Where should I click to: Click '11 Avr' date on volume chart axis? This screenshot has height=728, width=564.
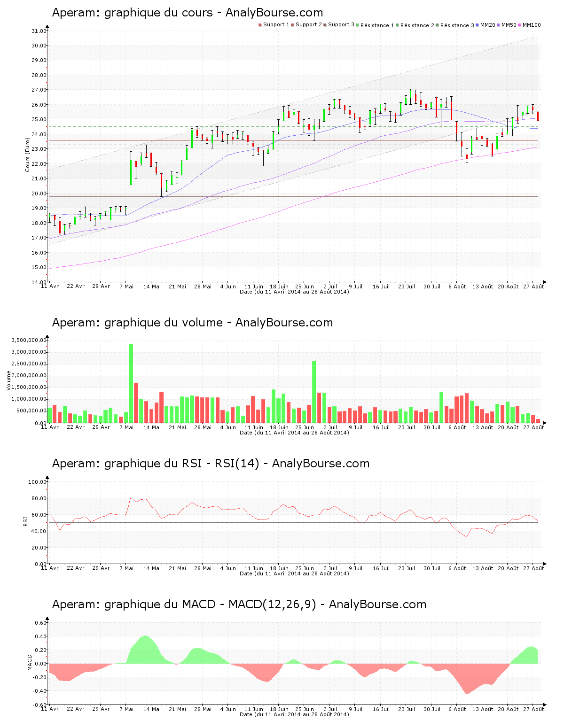pos(50,427)
